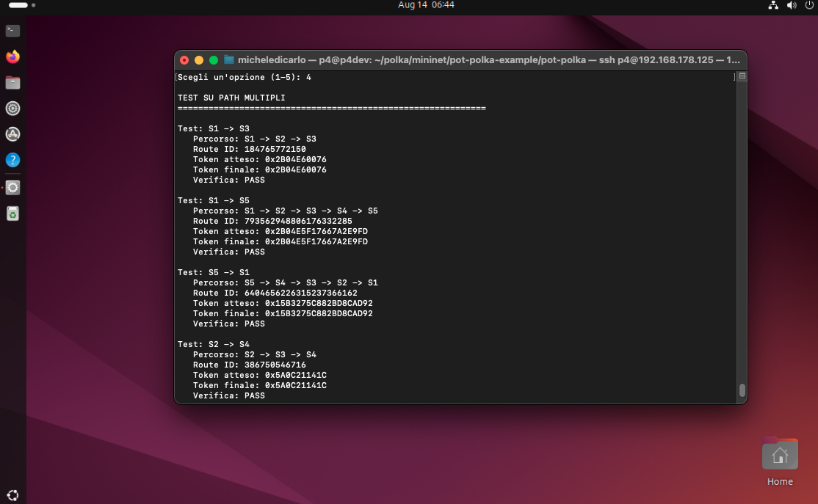Click the round gear-with-play-arrow dock icon
Image resolution: width=818 pixels, height=504 pixels.
(12, 109)
